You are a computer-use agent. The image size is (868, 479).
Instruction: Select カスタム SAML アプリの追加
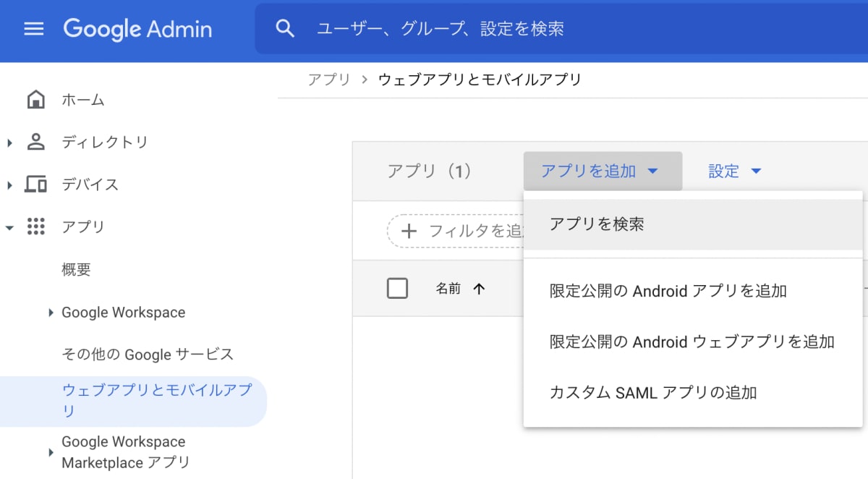pyautogui.click(x=693, y=393)
